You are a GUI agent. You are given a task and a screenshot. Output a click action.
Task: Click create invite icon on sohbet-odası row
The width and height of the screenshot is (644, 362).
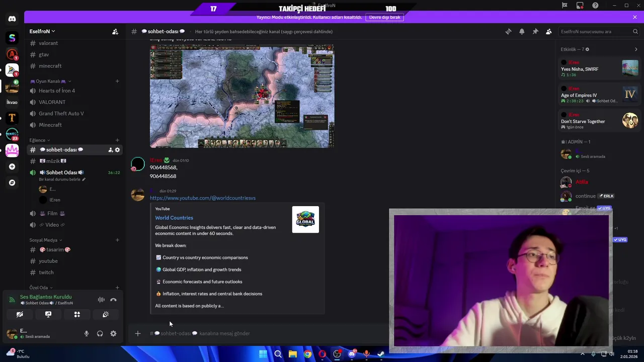110,150
